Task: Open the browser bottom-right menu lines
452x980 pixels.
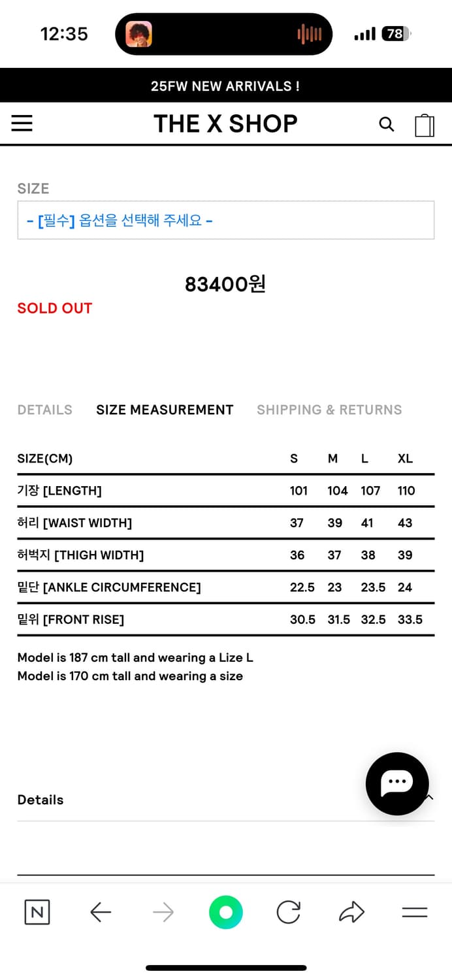Action: tap(414, 912)
